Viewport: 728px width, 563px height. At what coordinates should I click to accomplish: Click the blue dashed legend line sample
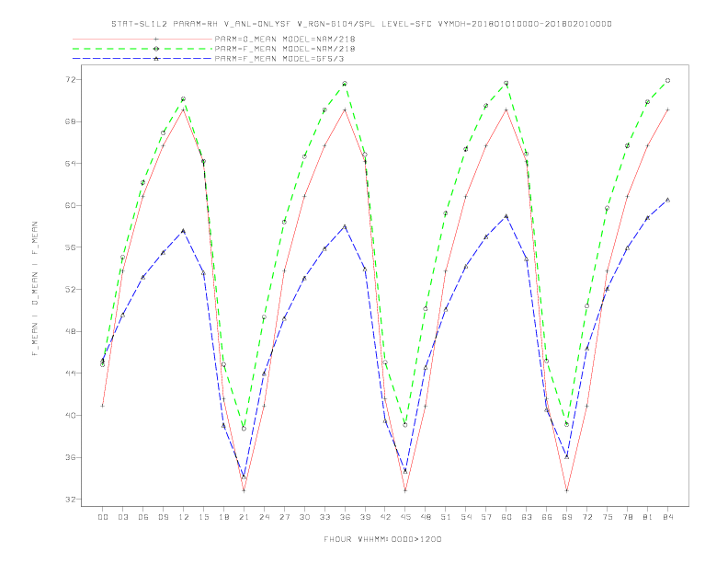coord(142,59)
